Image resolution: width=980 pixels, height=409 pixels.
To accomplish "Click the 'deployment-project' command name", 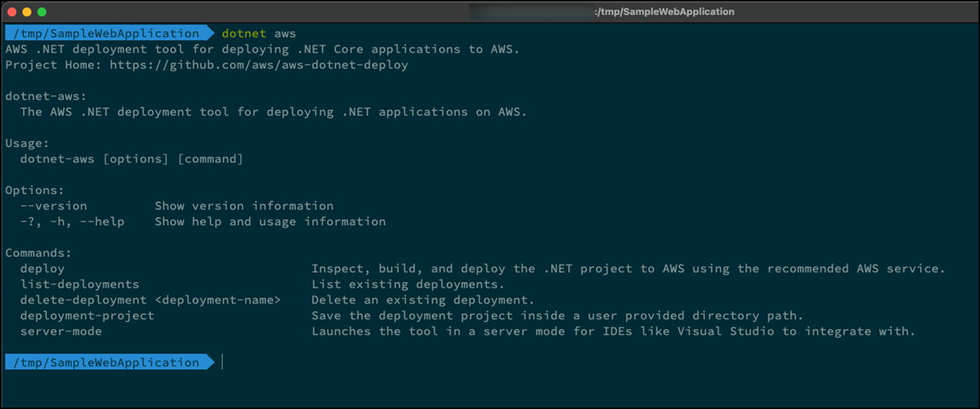I will (87, 316).
